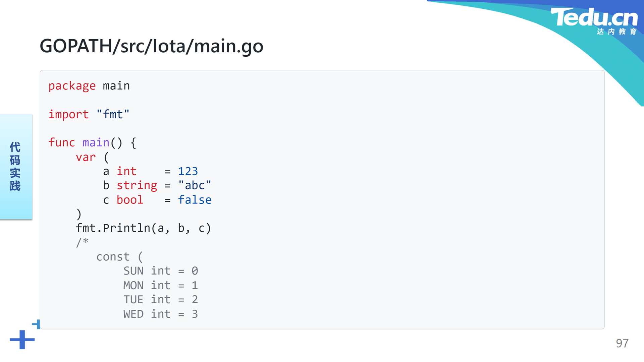Click the small teal plus mark
This screenshot has height=362, width=644.
click(36, 324)
